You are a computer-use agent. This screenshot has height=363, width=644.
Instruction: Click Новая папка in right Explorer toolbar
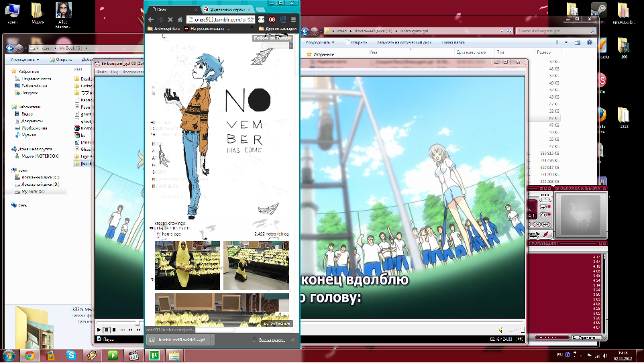pos(453,42)
